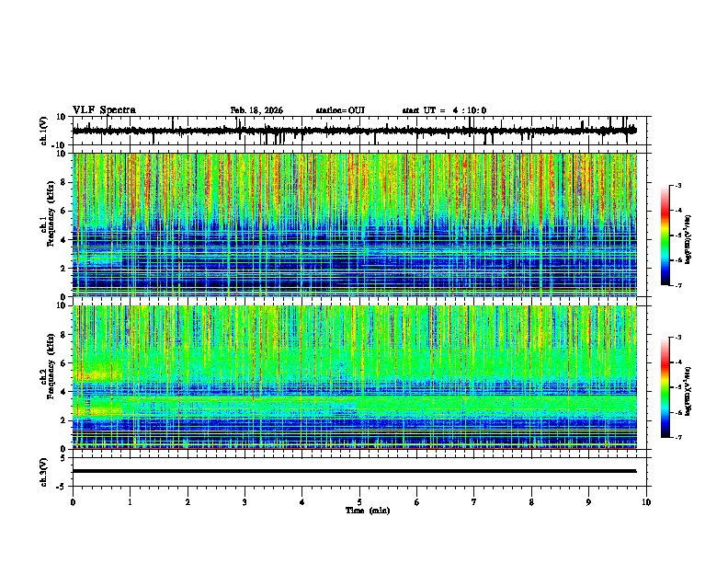Click the ch.2 "Frequency (kHz)" axis label
Viewport: 728px width, 563px height.
[51, 366]
